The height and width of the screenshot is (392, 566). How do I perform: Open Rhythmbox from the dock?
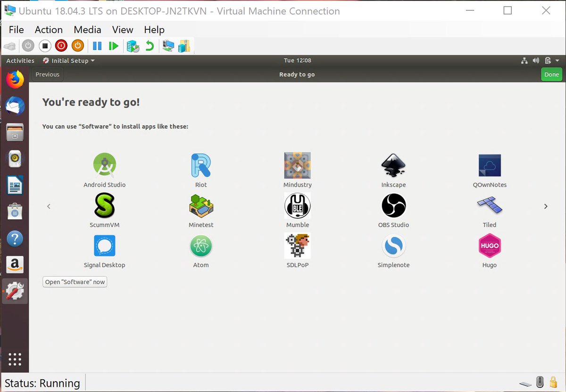(15, 159)
